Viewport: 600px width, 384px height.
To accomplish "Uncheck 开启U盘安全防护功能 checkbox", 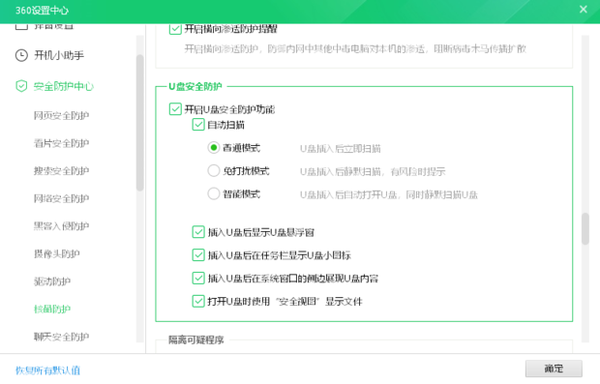I will (x=175, y=109).
